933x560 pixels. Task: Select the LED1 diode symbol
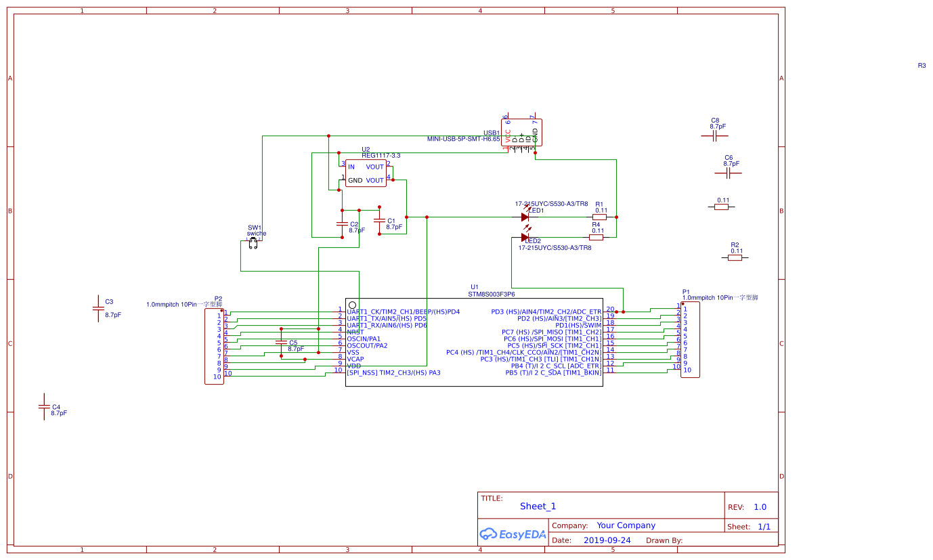525,217
